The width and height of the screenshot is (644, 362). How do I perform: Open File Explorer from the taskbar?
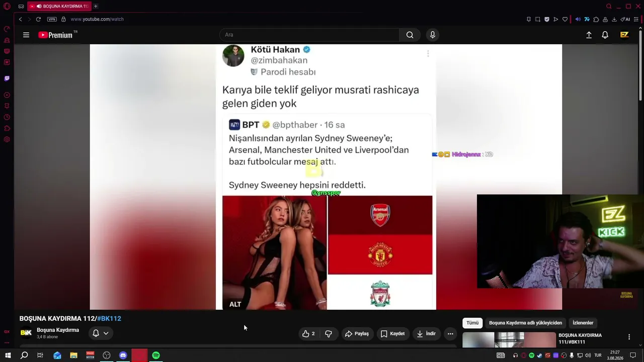pyautogui.click(x=73, y=355)
